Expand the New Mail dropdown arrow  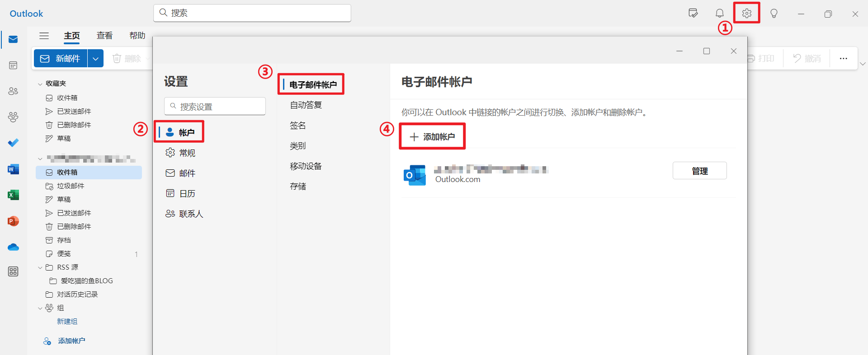click(95, 59)
